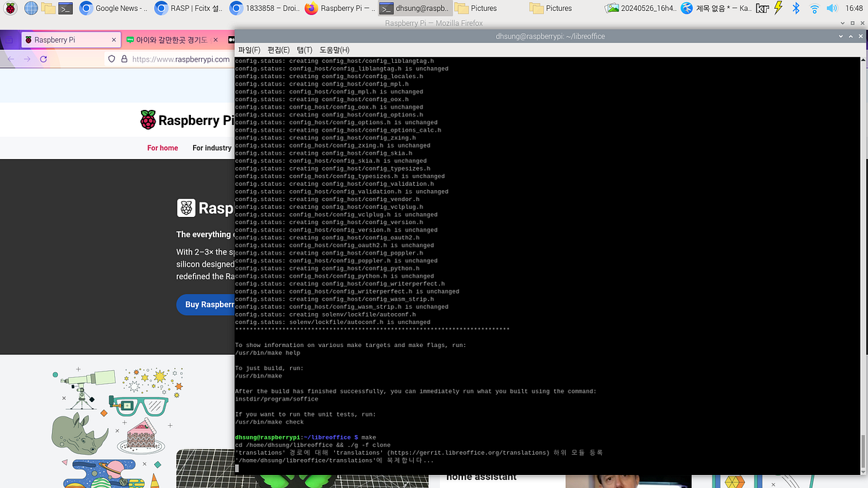Click the '/usr/bin/make check' line in terminal
868x488 pixels.
(269, 422)
